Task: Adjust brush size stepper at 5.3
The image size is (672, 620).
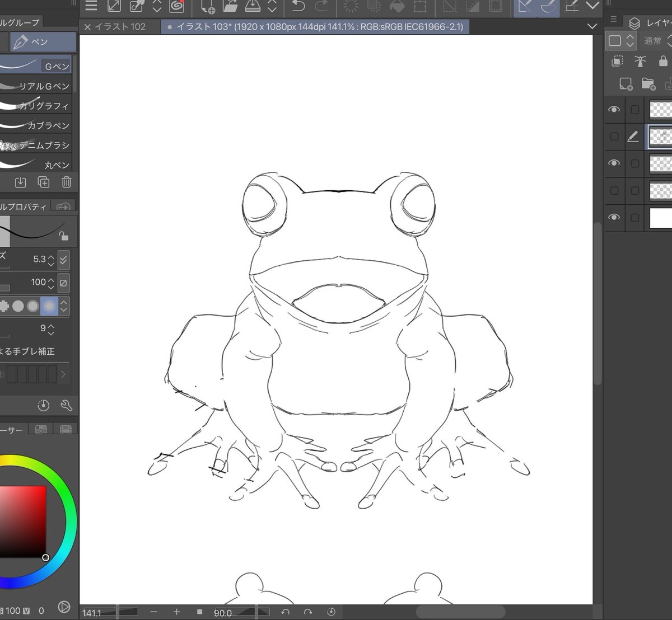Action: (51, 260)
